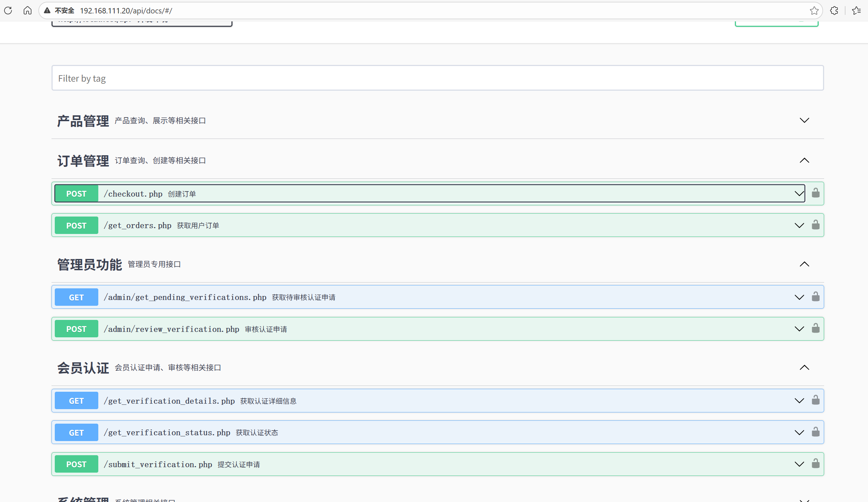This screenshot has width=868, height=502.
Task: Click the authorization lock for /get_orders.php
Action: [815, 225]
